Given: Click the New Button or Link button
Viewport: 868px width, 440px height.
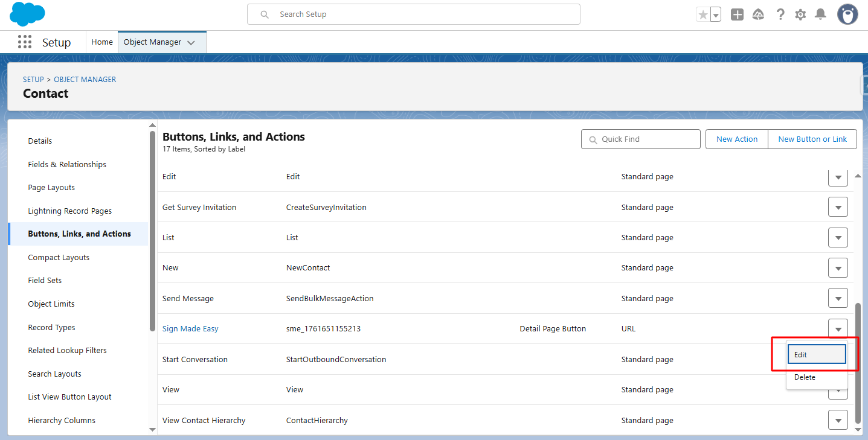Looking at the screenshot, I should pyautogui.click(x=812, y=139).
